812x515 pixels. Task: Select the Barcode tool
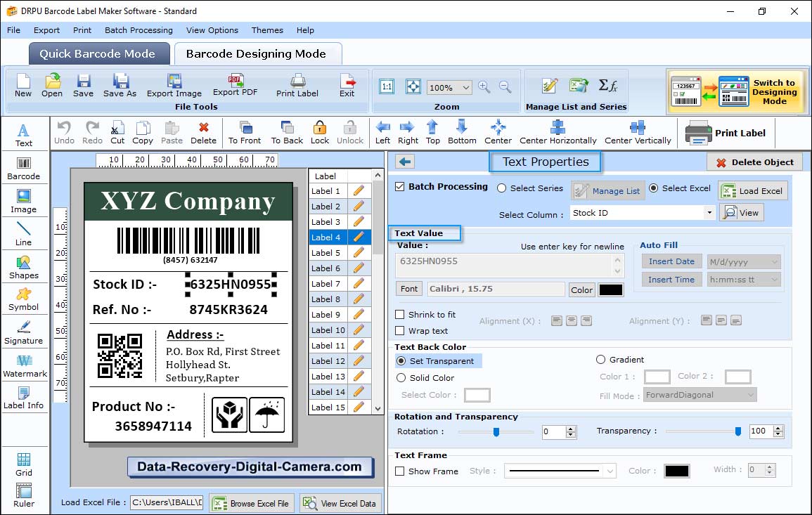click(x=23, y=169)
